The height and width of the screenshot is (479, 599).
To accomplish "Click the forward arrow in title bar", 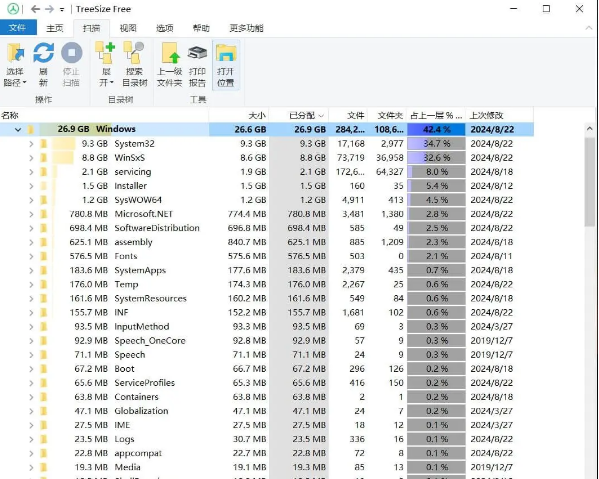I will point(49,9).
